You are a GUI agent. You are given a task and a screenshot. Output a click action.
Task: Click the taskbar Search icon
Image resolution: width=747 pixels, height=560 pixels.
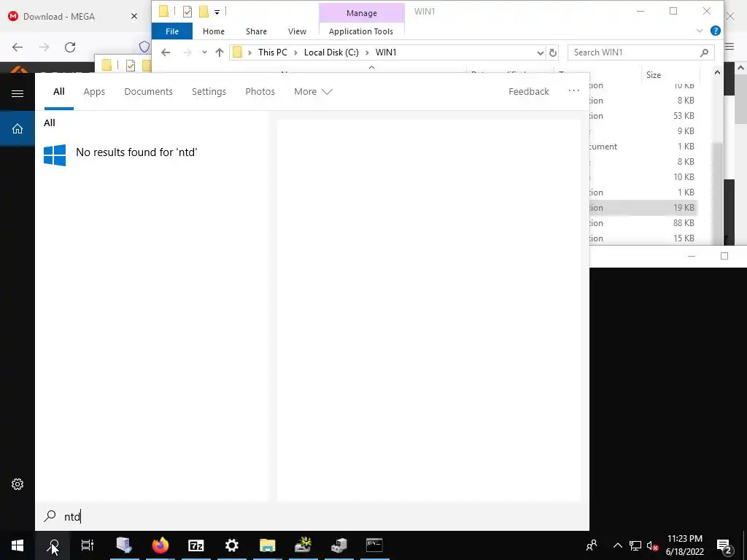coord(53,545)
